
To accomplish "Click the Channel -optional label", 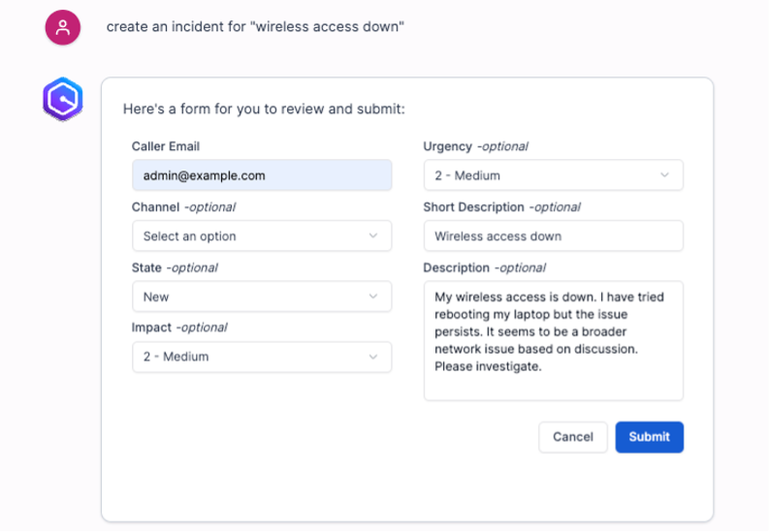I will point(183,207).
